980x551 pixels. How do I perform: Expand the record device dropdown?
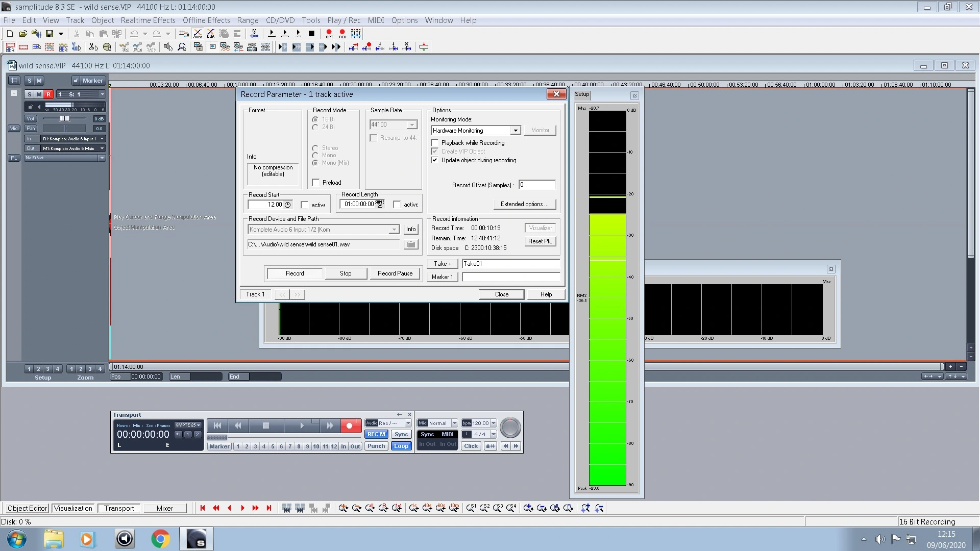[x=394, y=230]
